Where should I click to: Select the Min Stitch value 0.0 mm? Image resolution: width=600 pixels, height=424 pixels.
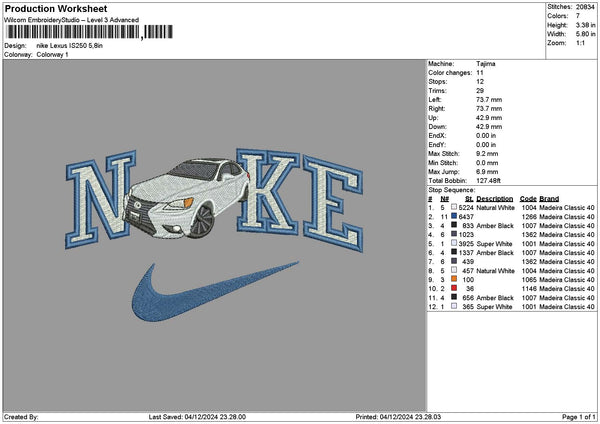point(487,163)
